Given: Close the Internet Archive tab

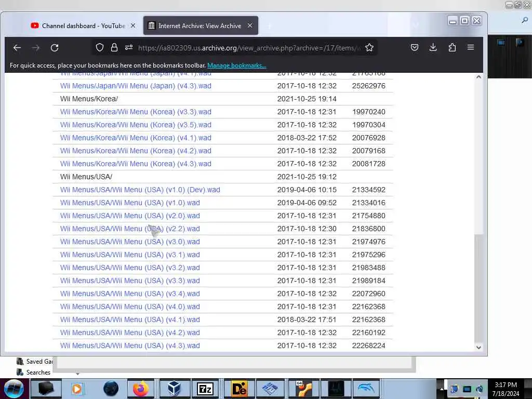Looking at the screenshot, I should tap(250, 26).
